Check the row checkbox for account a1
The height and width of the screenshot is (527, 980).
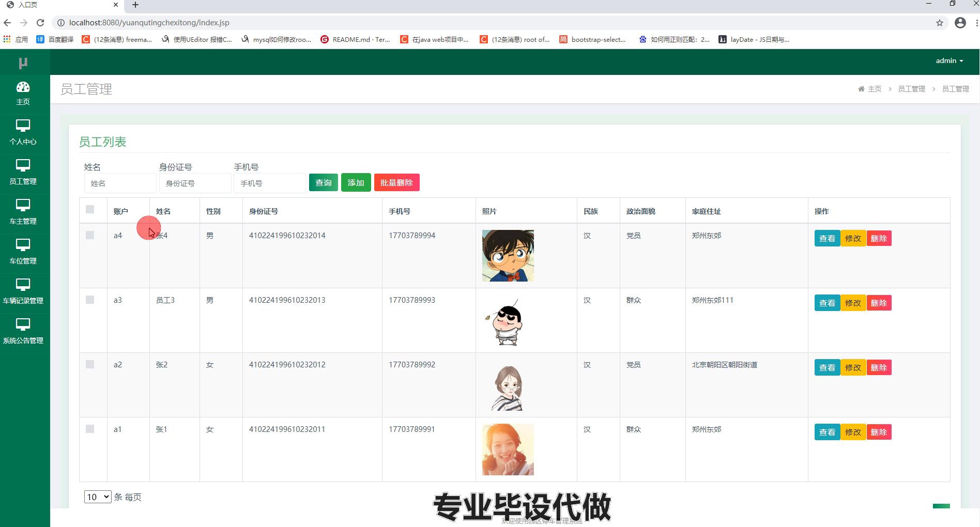90,429
